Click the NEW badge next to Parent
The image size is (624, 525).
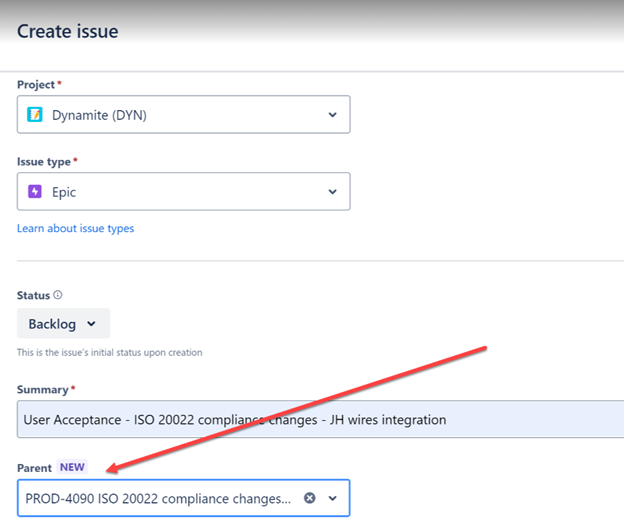[72, 468]
